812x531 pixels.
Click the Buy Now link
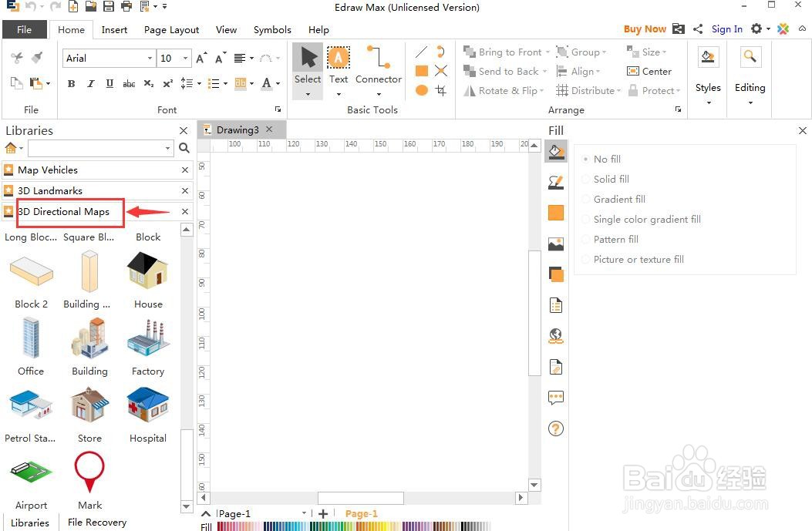click(645, 29)
